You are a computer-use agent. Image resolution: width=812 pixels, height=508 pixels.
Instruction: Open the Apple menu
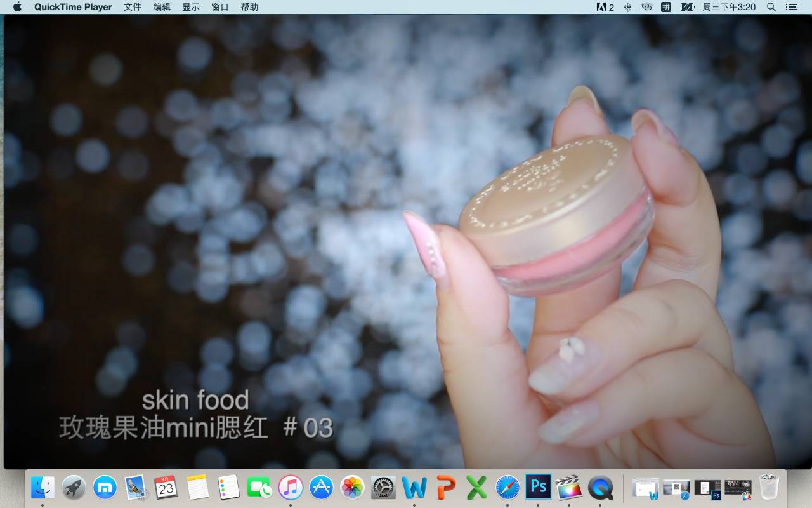point(17,7)
